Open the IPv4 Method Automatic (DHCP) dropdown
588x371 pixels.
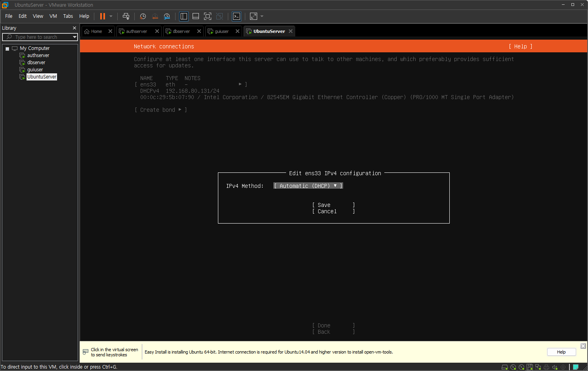(x=308, y=186)
